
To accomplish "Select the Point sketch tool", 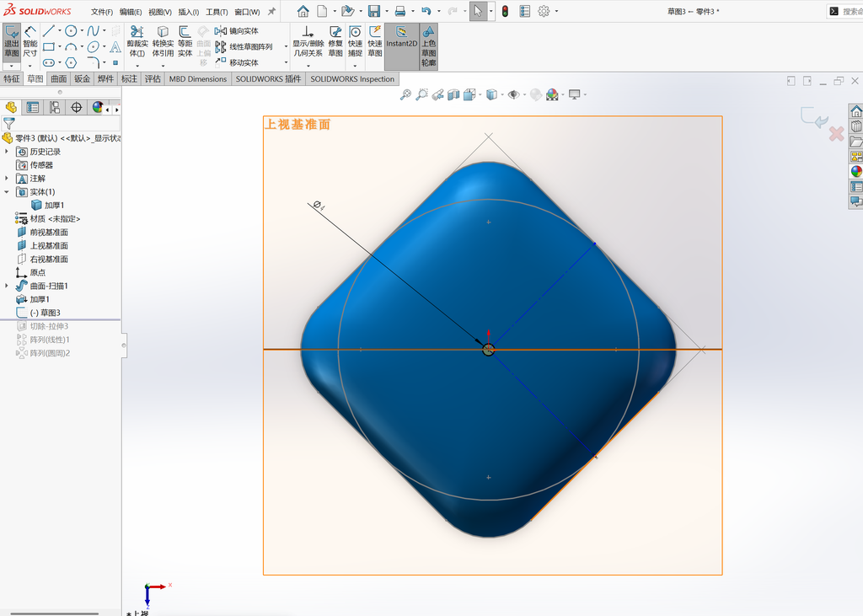I will point(115,62).
